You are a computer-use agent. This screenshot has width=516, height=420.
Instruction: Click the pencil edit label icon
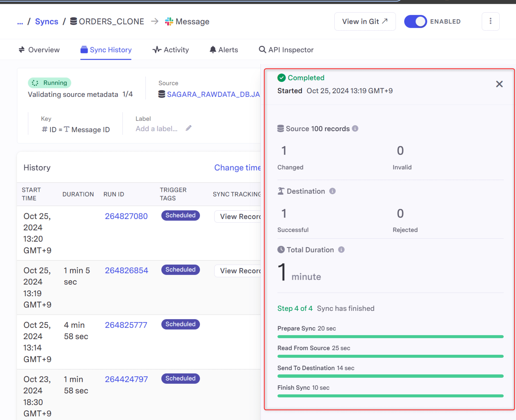pyautogui.click(x=189, y=128)
